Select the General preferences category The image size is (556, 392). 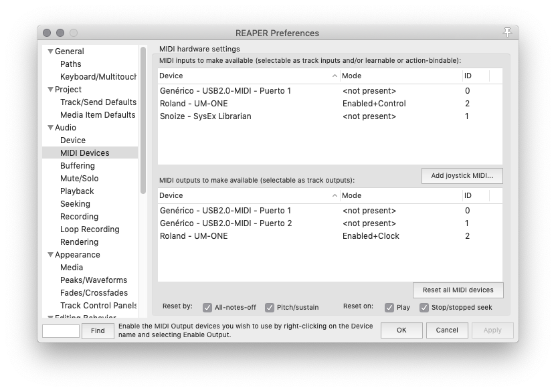[x=69, y=52]
